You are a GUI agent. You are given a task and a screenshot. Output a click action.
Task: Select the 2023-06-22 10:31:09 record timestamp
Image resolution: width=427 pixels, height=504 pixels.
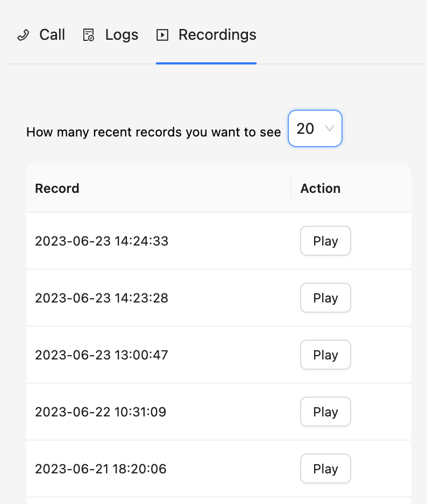[x=101, y=412]
